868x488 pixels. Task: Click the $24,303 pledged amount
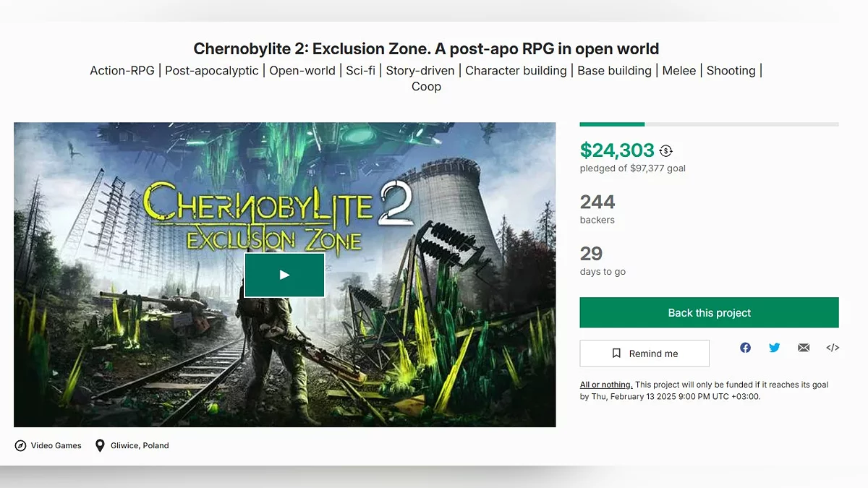tap(617, 150)
